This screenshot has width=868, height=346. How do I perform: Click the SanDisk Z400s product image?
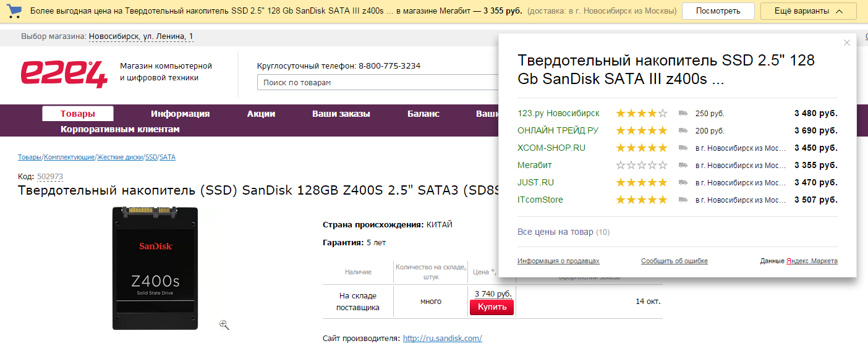coord(155,268)
